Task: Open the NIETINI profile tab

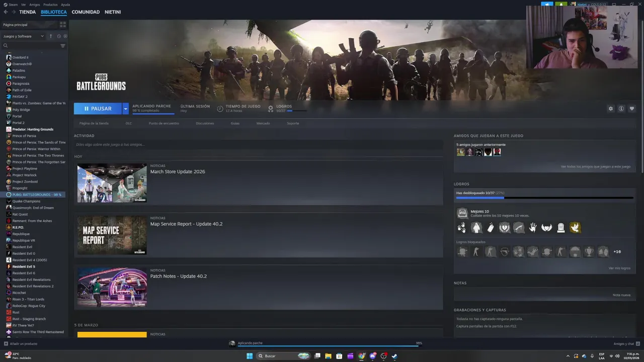Action: pyautogui.click(x=113, y=12)
